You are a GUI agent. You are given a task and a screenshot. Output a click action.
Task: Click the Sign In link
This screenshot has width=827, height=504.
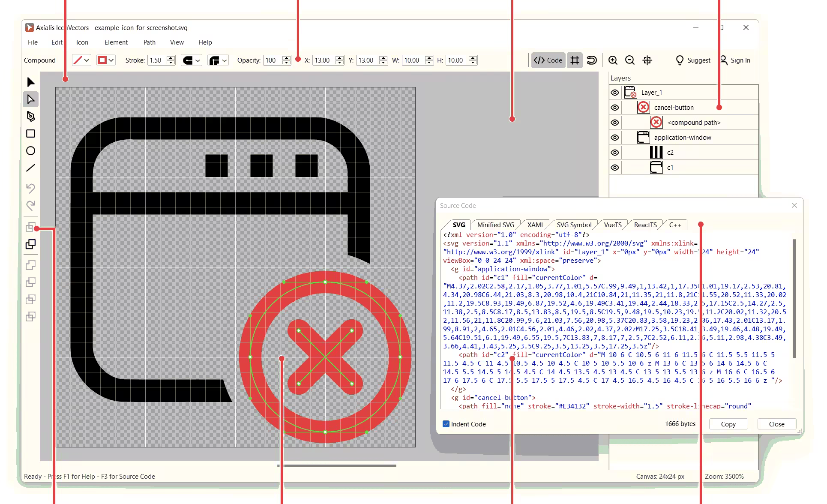pos(735,60)
